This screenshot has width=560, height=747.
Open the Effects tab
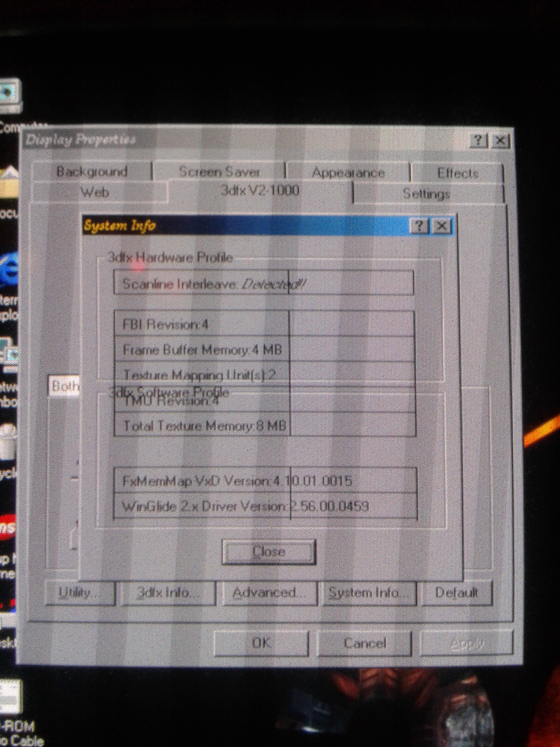(x=457, y=174)
